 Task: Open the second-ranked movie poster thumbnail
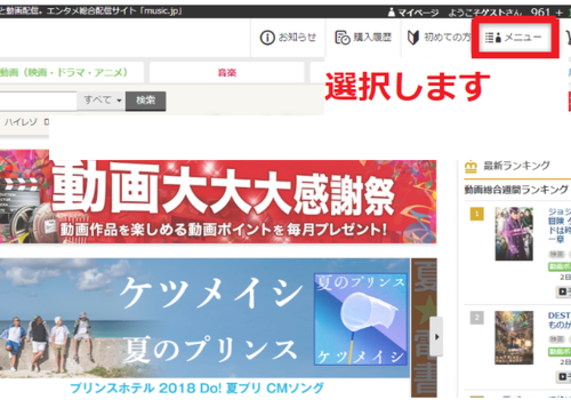(514, 338)
